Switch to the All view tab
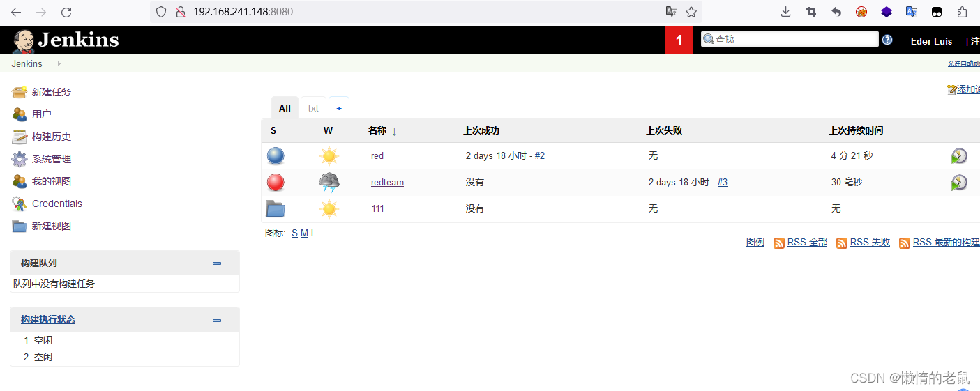The height and width of the screenshot is (391, 980). (x=285, y=108)
